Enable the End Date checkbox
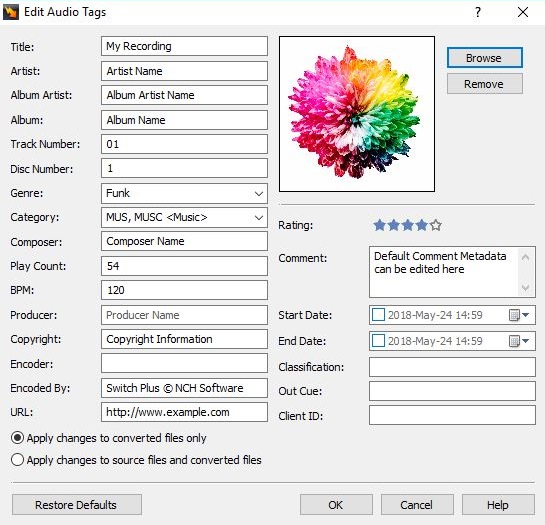This screenshot has height=525, width=545. point(378,341)
